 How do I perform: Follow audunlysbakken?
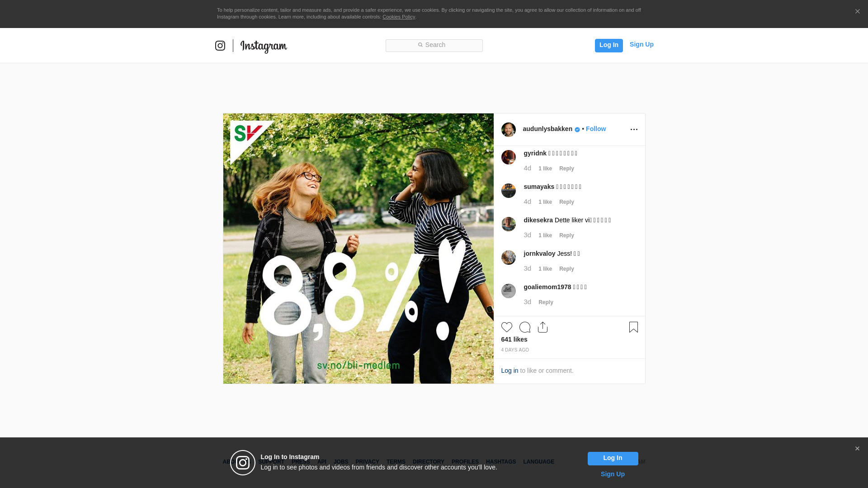[x=596, y=129]
